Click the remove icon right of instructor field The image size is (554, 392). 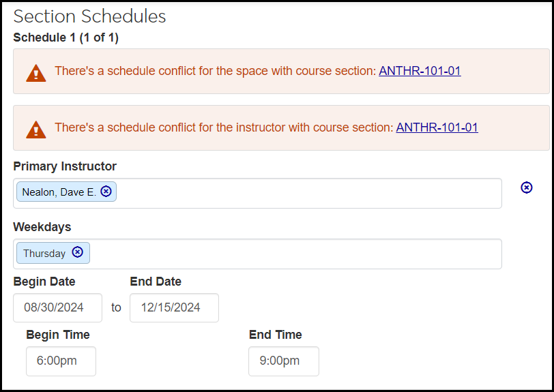526,187
